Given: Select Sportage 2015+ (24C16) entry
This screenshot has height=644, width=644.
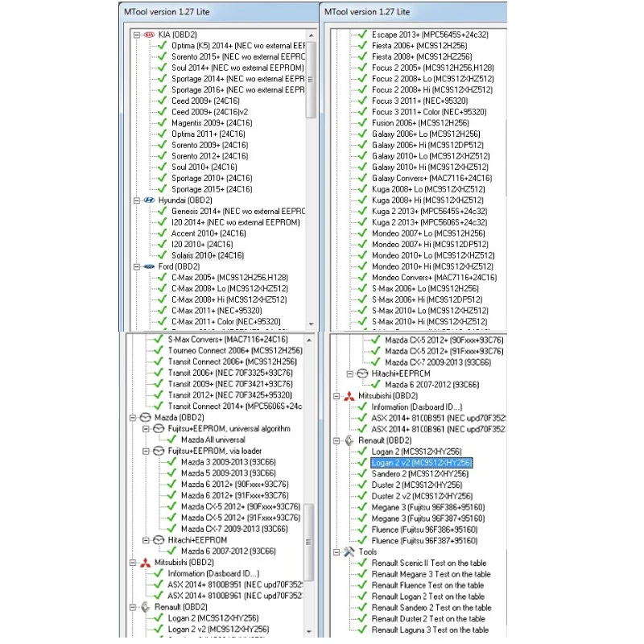Looking at the screenshot, I should 212,189.
